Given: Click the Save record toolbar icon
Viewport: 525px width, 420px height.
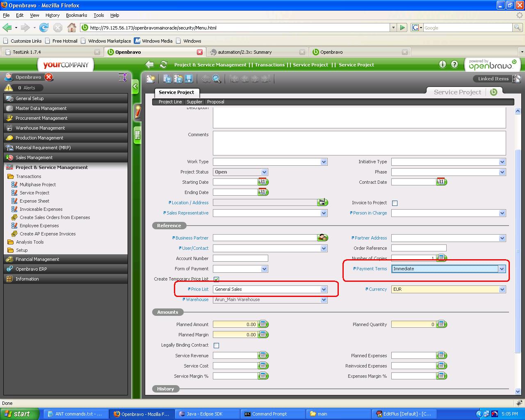Looking at the screenshot, I should tap(189, 79).
